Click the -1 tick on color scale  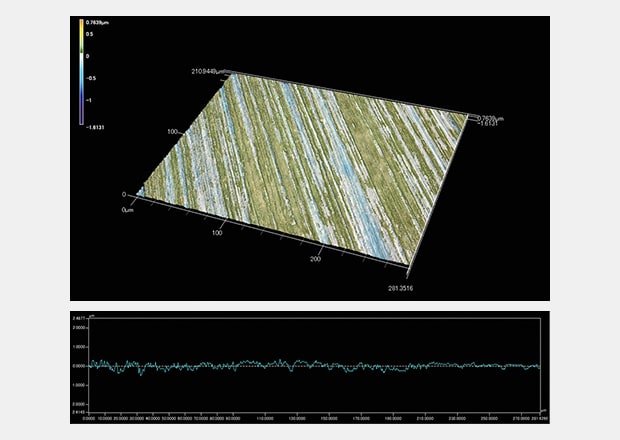pyautogui.click(x=89, y=101)
